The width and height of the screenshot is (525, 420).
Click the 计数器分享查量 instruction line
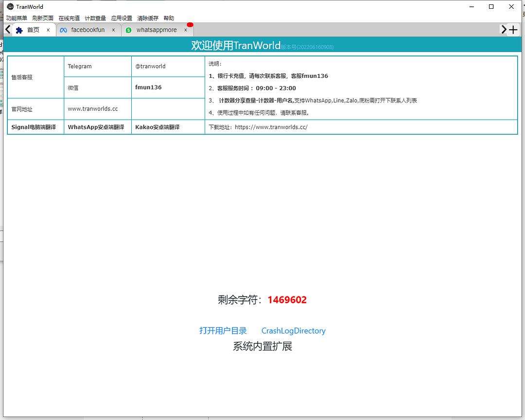[x=313, y=101]
